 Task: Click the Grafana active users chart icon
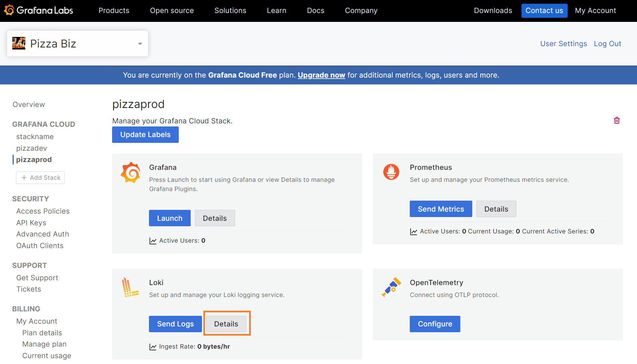[x=153, y=241]
